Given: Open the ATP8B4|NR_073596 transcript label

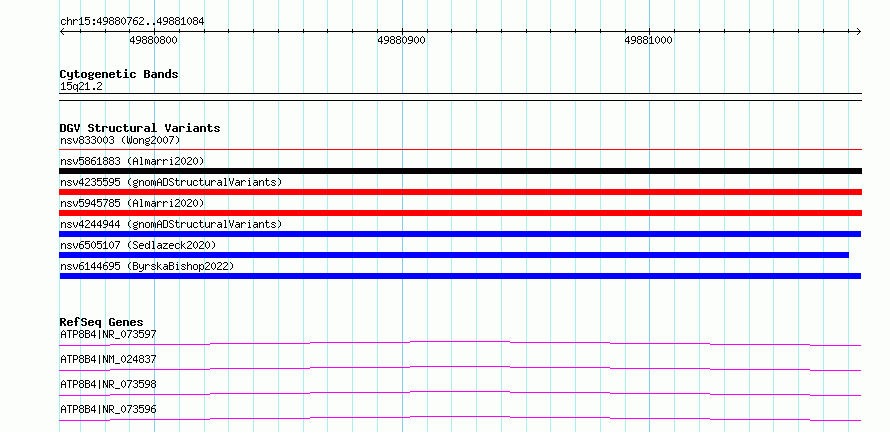Looking at the screenshot, I should (x=108, y=409).
